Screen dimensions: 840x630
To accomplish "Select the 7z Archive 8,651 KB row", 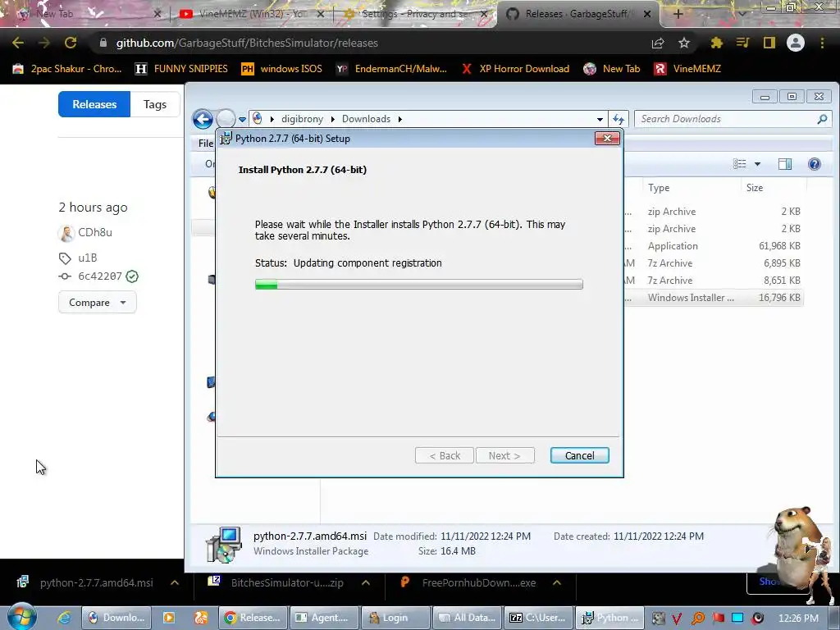I will (715, 281).
